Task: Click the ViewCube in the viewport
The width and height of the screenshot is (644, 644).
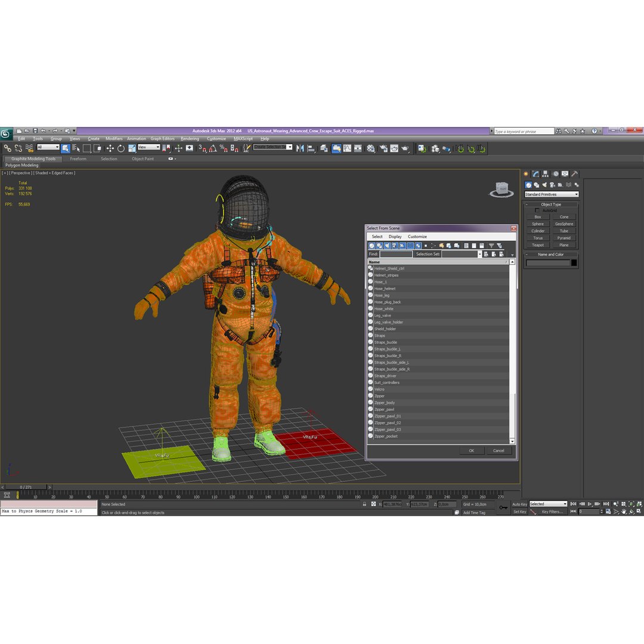Action: point(501,190)
